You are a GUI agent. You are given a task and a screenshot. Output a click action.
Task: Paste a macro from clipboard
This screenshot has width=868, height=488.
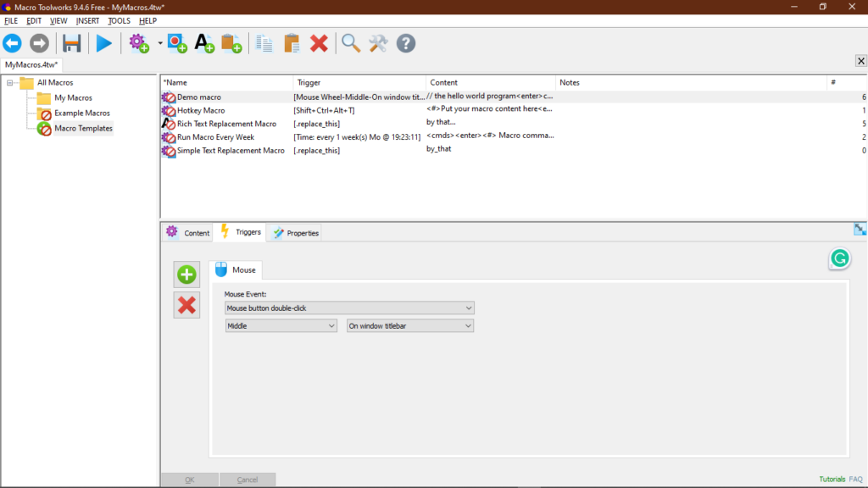pyautogui.click(x=291, y=43)
